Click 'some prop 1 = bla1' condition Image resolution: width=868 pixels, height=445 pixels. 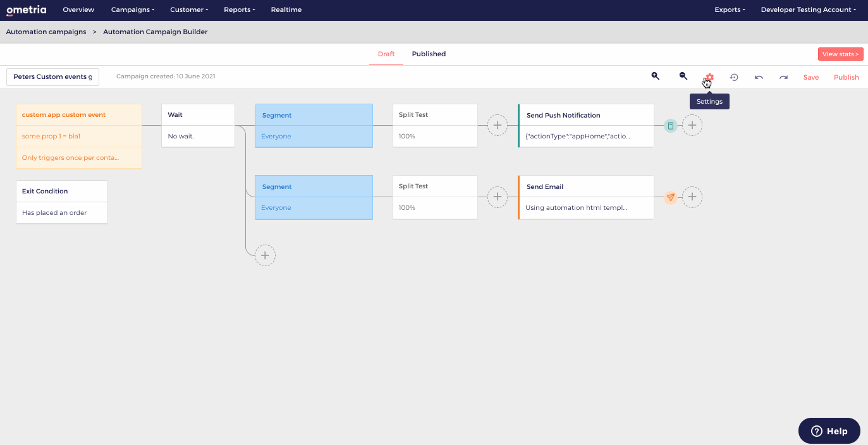[51, 137]
